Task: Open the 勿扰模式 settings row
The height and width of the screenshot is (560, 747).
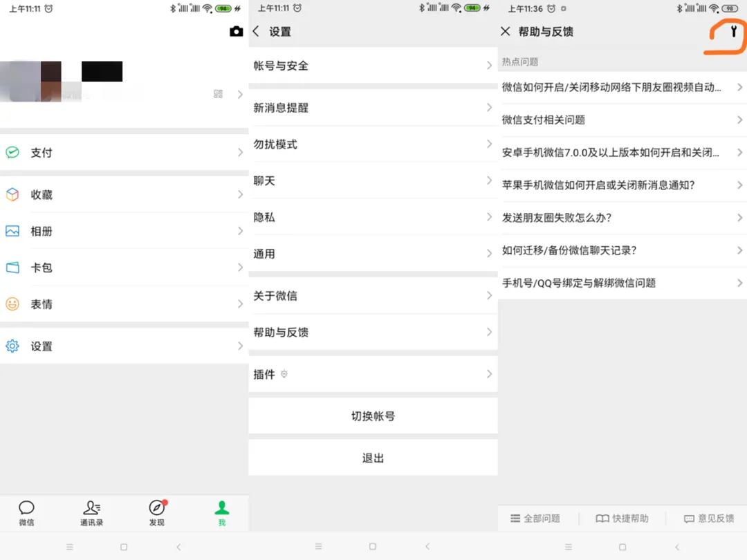Action: 373,144
